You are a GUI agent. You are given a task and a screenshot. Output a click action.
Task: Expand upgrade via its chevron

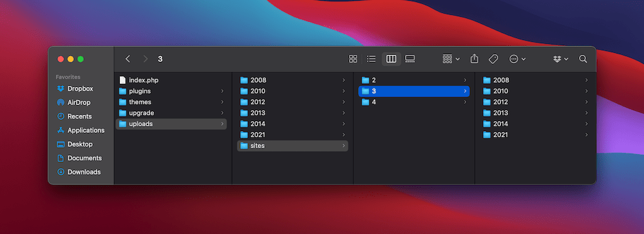pos(222,113)
